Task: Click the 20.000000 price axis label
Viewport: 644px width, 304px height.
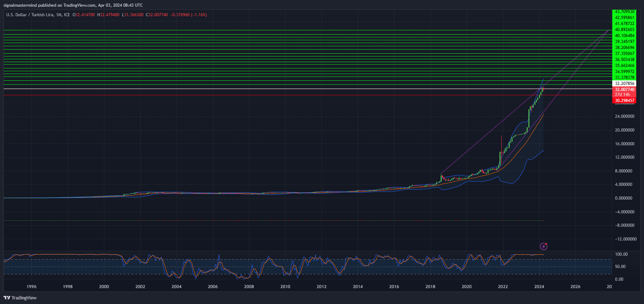Action: coord(625,130)
